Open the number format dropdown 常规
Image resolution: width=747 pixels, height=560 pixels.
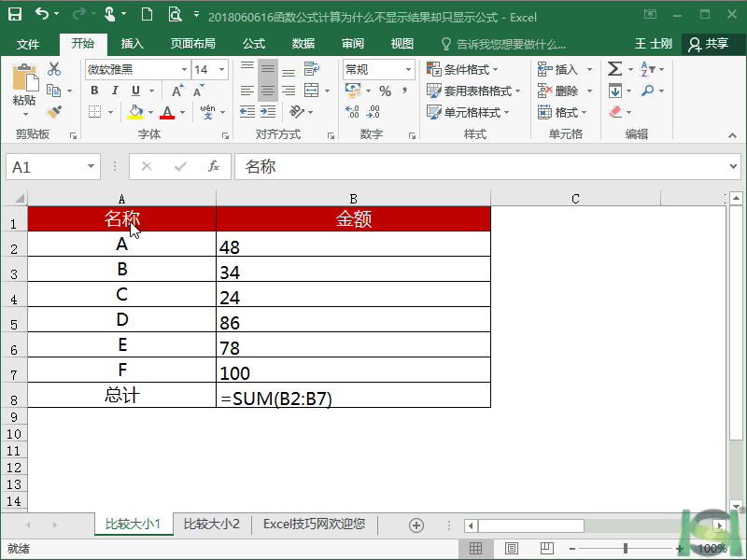[408, 69]
